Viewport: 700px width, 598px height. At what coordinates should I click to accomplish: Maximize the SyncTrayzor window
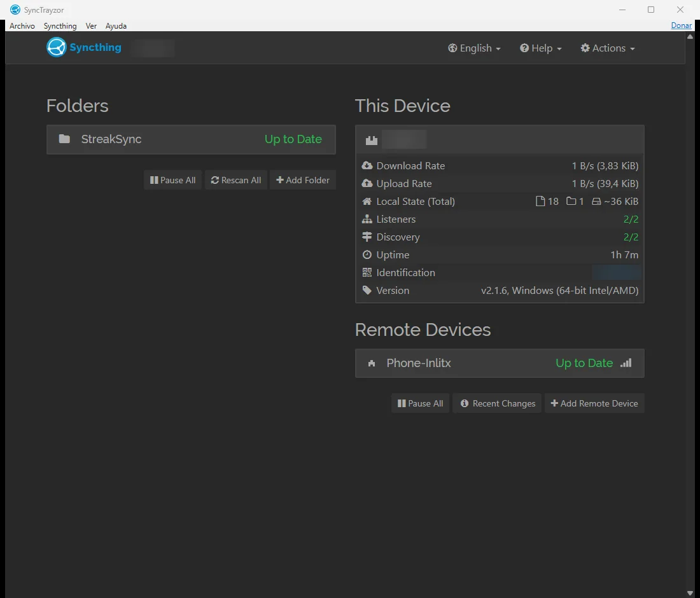(x=651, y=10)
